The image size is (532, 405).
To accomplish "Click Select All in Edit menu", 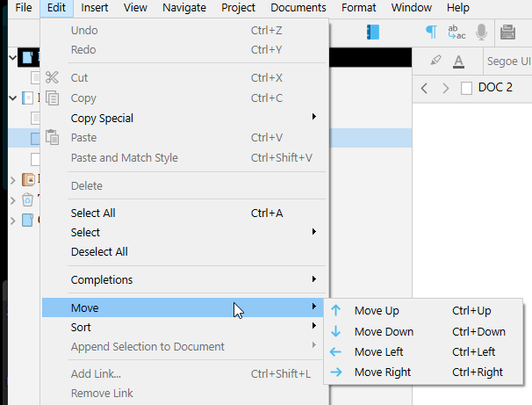I will pyautogui.click(x=93, y=213).
